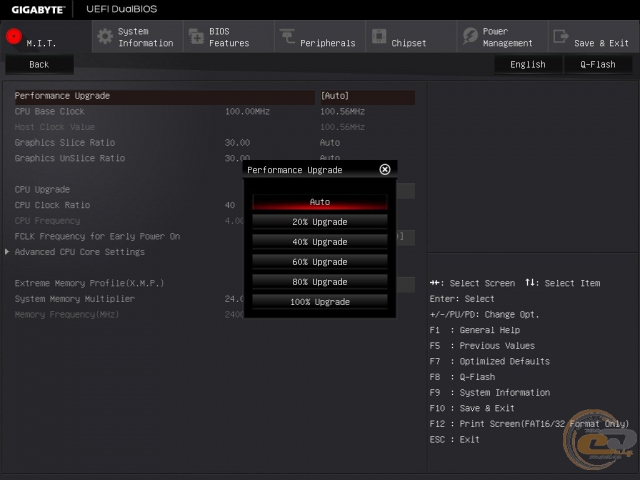Click the Peripherals icon
Image resolution: width=640 pixels, height=480 pixels.
[x=287, y=38]
